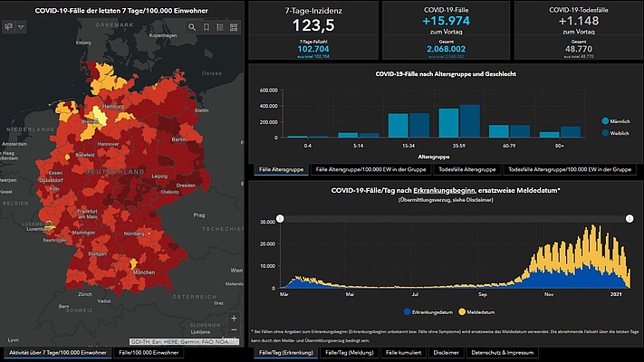This screenshot has width=644, height=362.
Task: Select Fälle Altersgruppe/100.000 EW in der Gruppe tab
Action: coord(370,169)
